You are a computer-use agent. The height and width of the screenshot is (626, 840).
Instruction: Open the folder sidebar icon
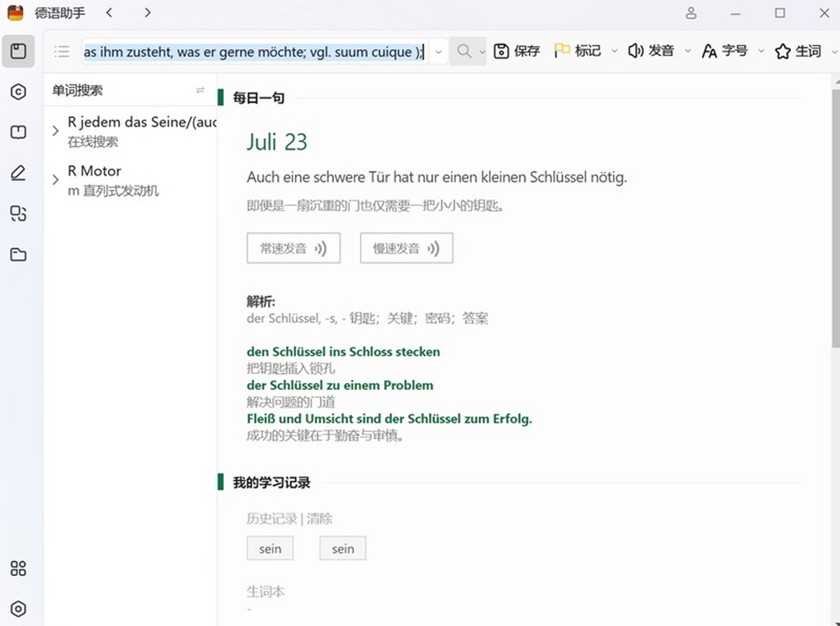click(18, 254)
